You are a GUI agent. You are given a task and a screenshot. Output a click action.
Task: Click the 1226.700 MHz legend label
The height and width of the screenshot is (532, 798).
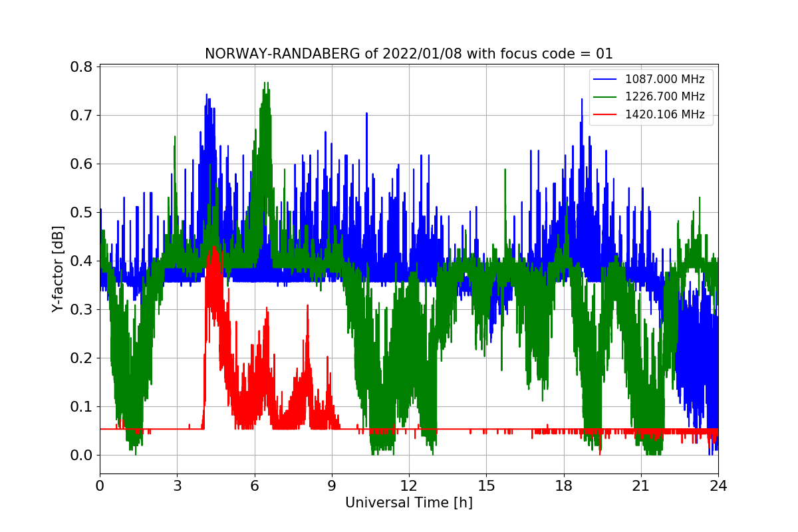(664, 96)
